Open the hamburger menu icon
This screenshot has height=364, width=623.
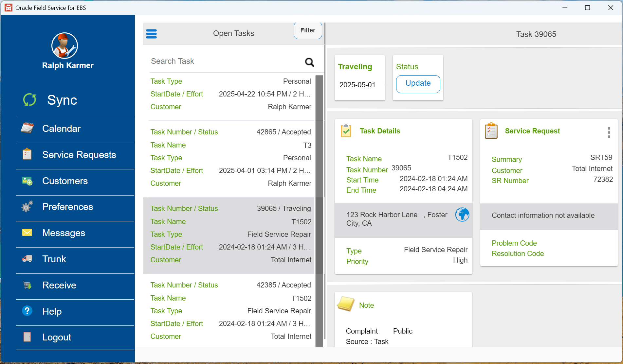[x=151, y=34]
